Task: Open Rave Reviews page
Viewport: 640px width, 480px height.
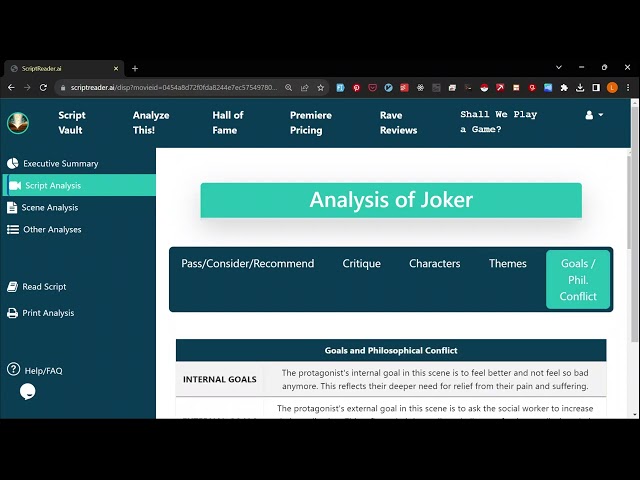Action: (398, 122)
